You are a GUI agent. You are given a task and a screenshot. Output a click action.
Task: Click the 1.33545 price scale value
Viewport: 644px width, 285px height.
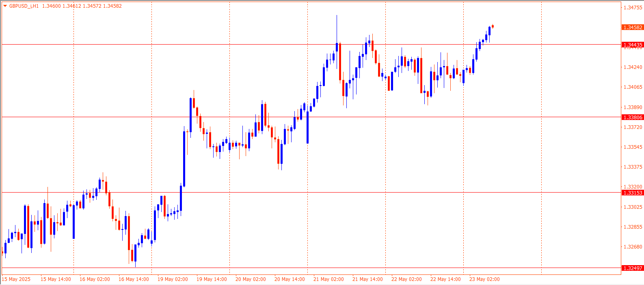(633, 147)
